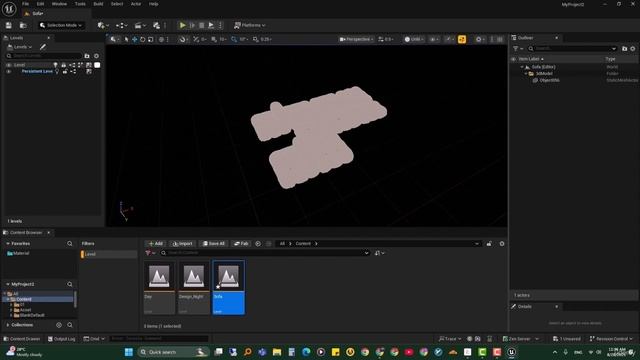
Task: Click the Browse content icon next to Save
Action: click(x=23, y=25)
